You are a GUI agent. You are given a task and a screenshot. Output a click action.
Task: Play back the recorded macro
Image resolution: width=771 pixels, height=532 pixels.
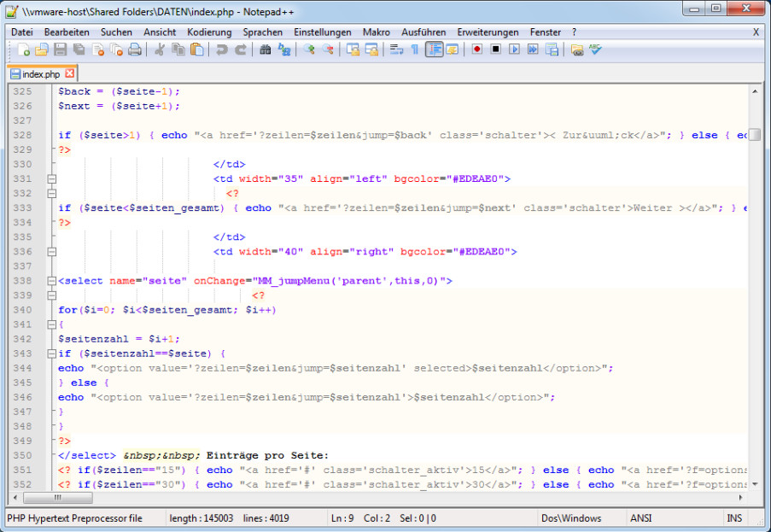pyautogui.click(x=514, y=50)
